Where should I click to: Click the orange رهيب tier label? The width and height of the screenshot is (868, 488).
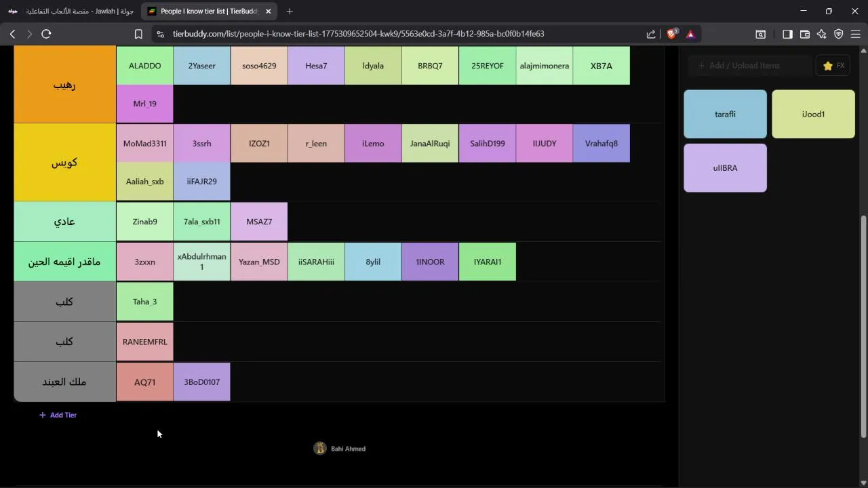point(65,85)
